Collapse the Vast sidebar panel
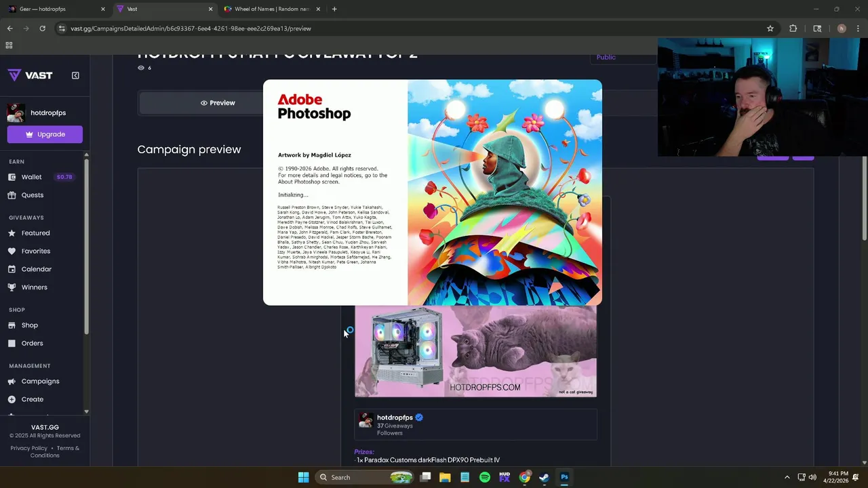868x488 pixels. [75, 75]
